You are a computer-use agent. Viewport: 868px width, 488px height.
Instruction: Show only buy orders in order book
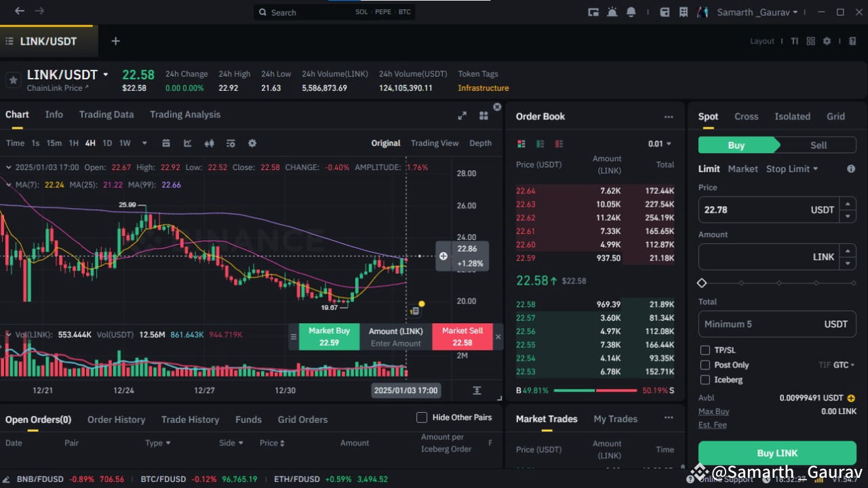(540, 144)
